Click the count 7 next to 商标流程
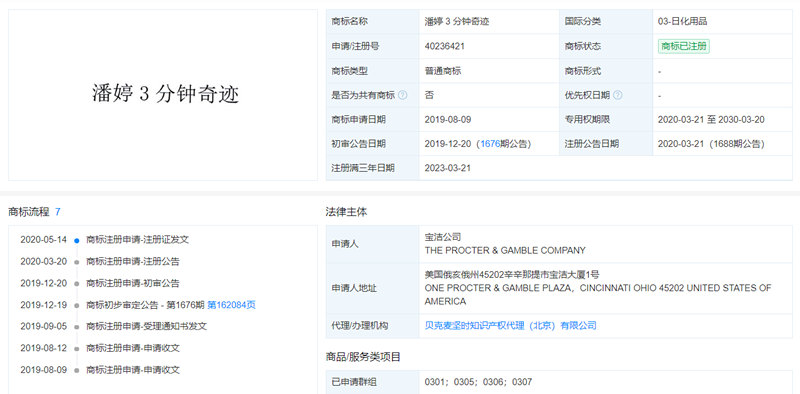The width and height of the screenshot is (800, 394). [x=58, y=211]
